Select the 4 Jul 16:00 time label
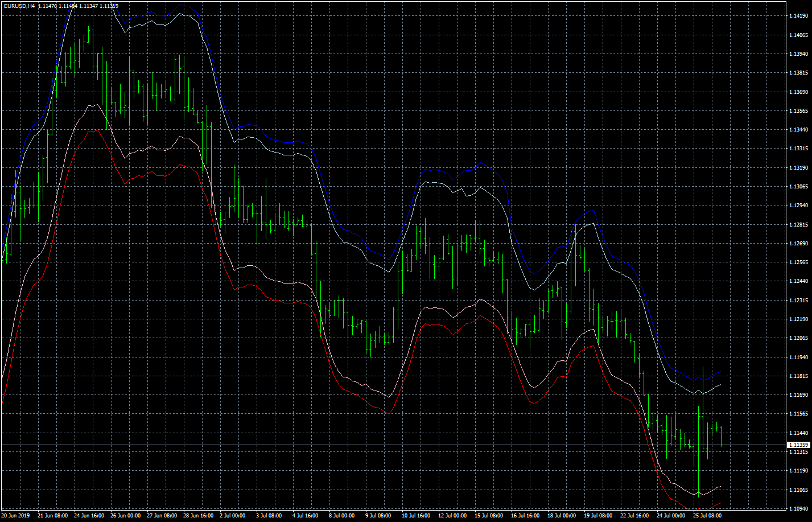The height and width of the screenshot is (522, 812). (x=306, y=516)
